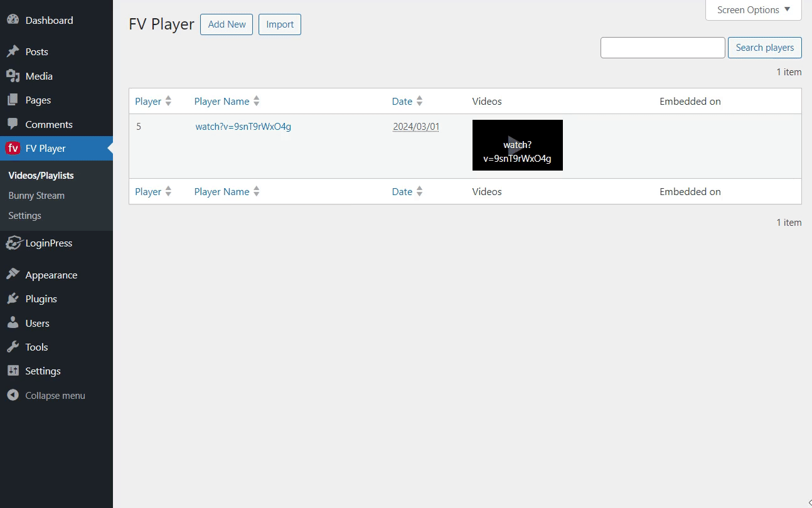Image resolution: width=812 pixels, height=508 pixels.
Task: Click sort arrows beside top Player header
Action: pyautogui.click(x=168, y=101)
